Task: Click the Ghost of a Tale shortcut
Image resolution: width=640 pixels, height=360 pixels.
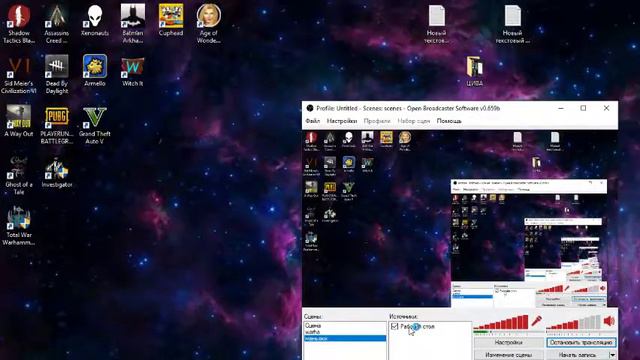Action: point(19,176)
